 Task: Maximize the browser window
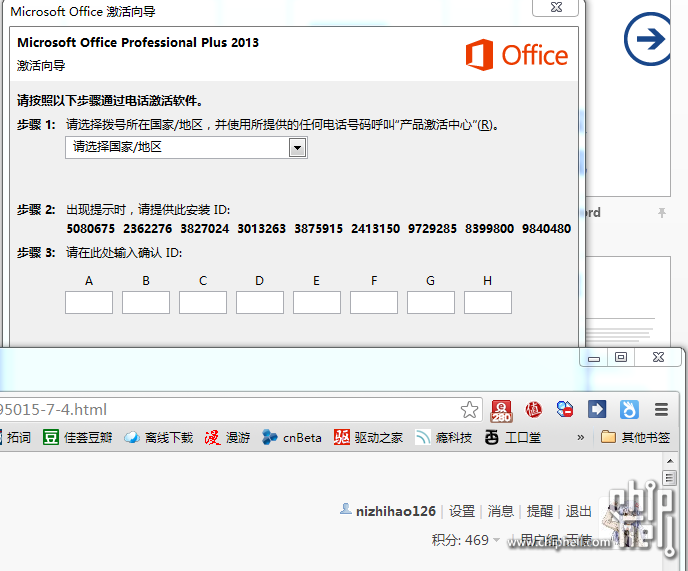tap(621, 358)
